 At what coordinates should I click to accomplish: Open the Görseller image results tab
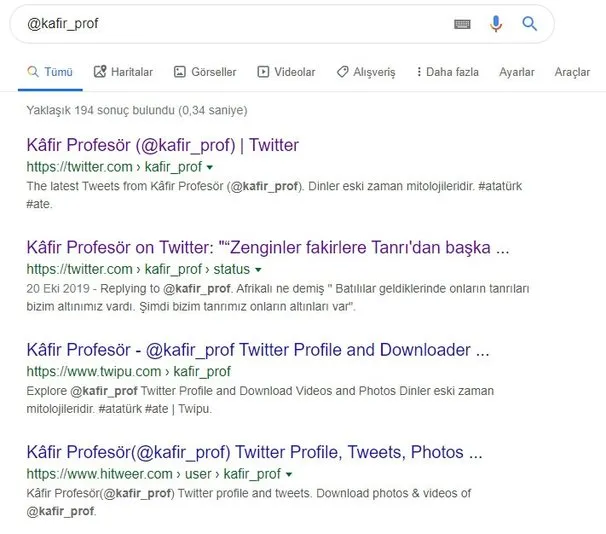205,72
